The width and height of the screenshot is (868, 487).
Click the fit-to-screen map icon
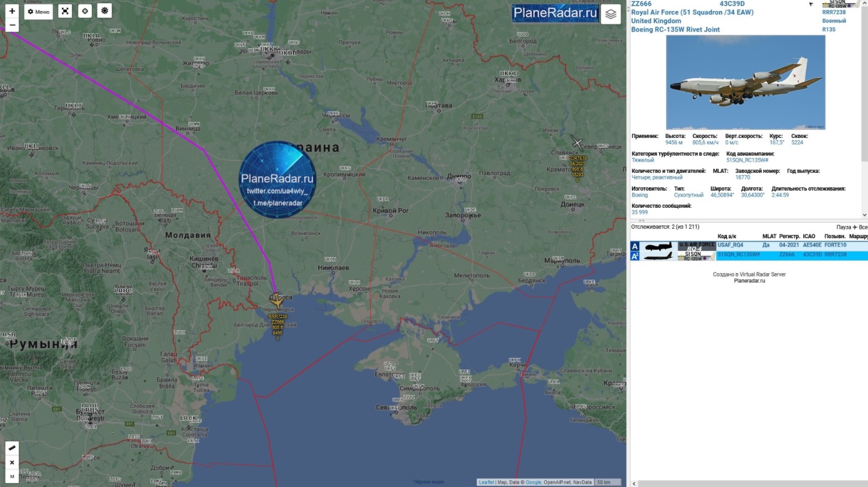point(65,11)
